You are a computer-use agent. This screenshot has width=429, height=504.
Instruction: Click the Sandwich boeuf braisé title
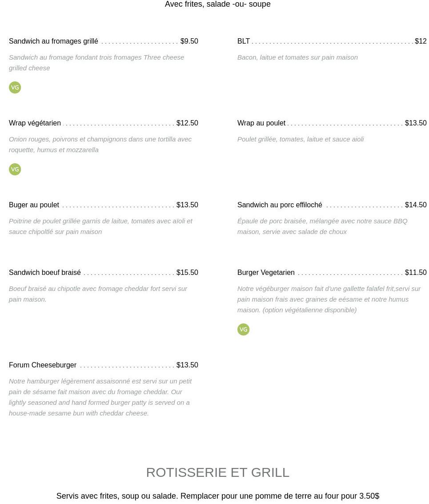coord(45,273)
